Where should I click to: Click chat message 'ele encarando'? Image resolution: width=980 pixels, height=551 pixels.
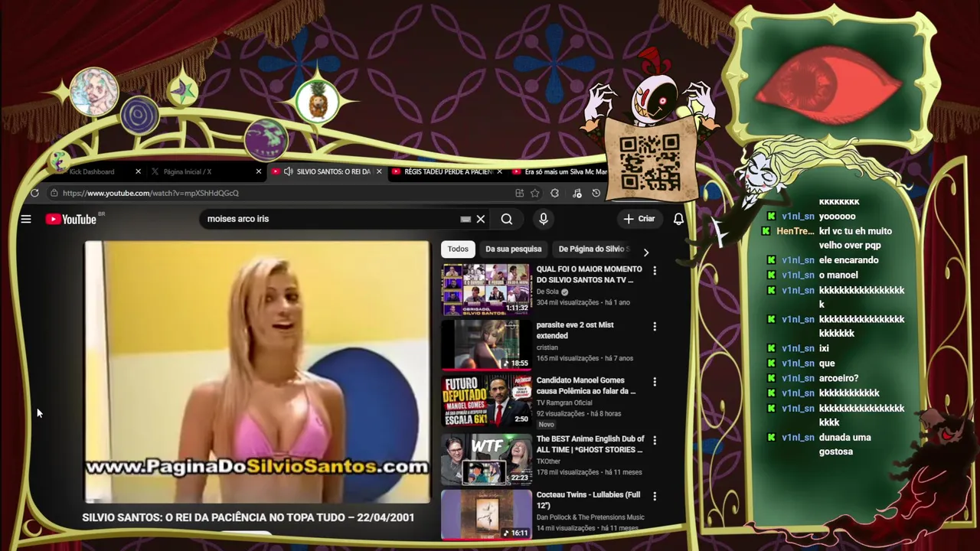pyautogui.click(x=848, y=260)
